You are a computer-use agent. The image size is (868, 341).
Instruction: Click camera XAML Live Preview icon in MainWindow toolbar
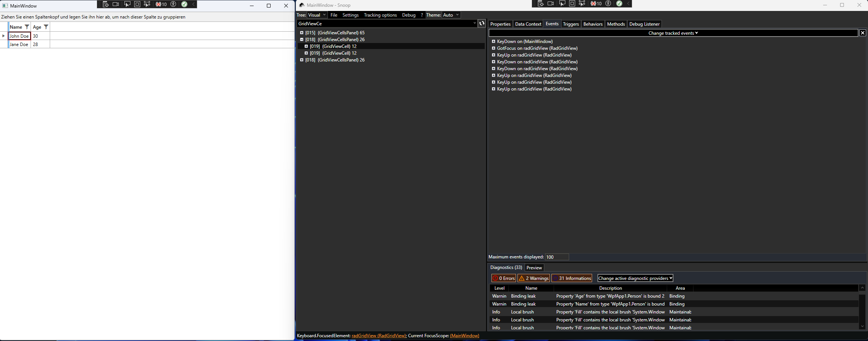click(116, 4)
